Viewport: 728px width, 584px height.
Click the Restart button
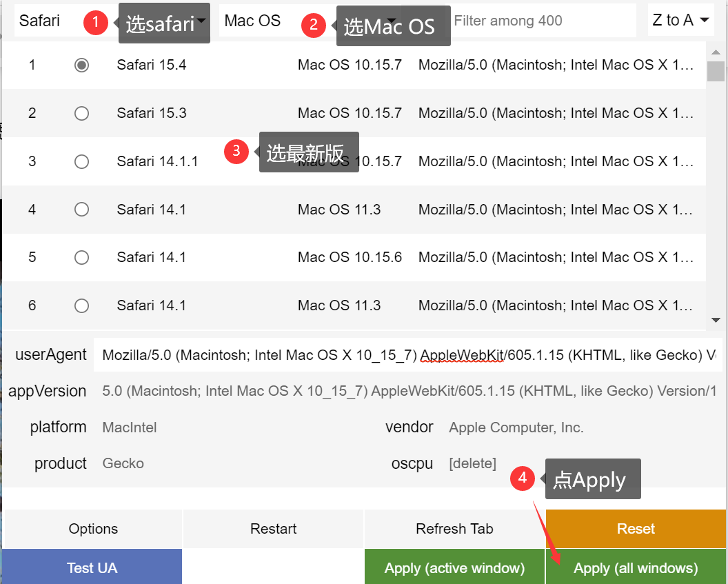point(274,529)
